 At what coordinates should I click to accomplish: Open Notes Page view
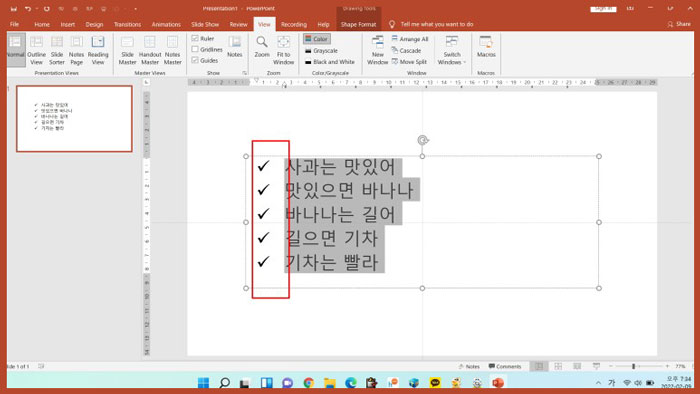click(76, 50)
